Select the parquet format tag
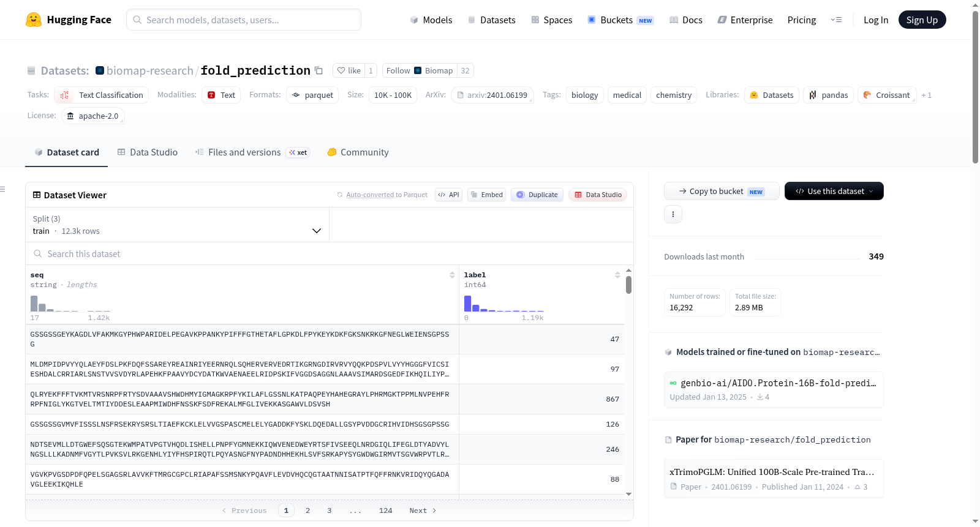 (x=312, y=95)
